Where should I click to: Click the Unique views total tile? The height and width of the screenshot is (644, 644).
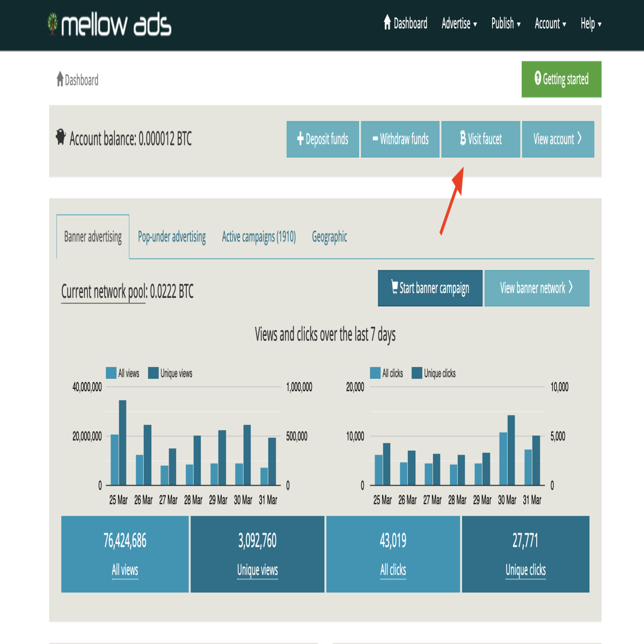point(258,554)
